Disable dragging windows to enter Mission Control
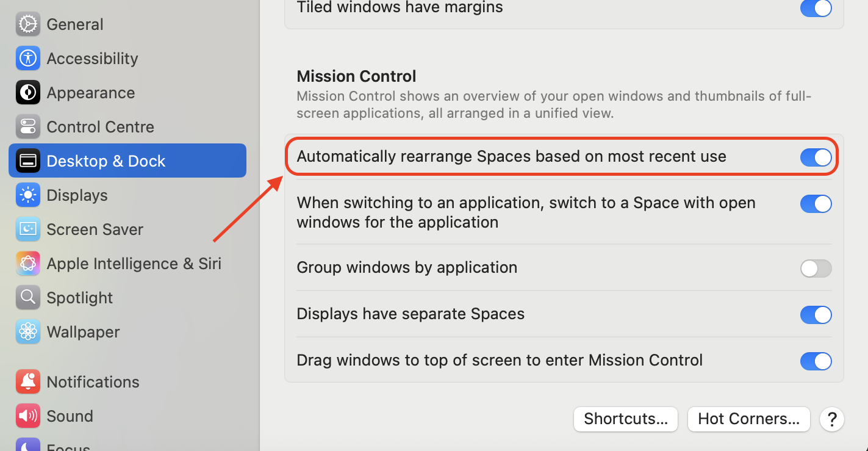This screenshot has height=451, width=868. click(816, 361)
